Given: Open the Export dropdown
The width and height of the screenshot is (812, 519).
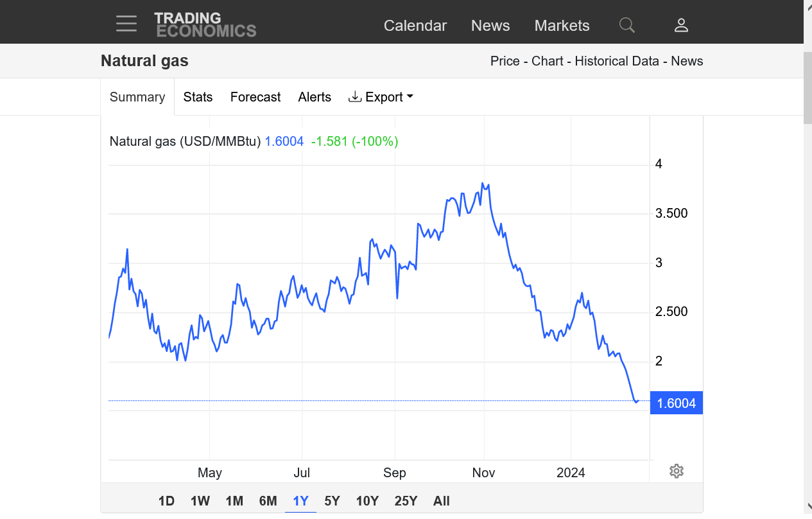Looking at the screenshot, I should click(381, 97).
